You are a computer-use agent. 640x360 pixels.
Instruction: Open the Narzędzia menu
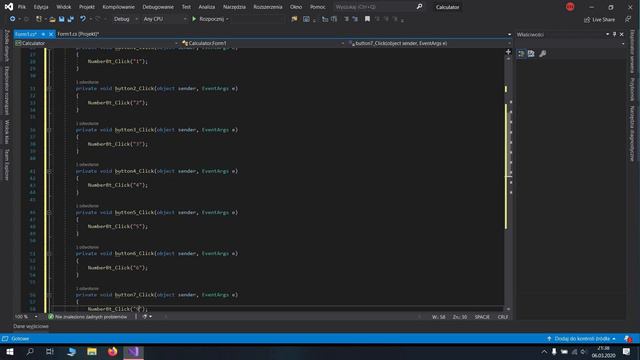[x=234, y=7]
